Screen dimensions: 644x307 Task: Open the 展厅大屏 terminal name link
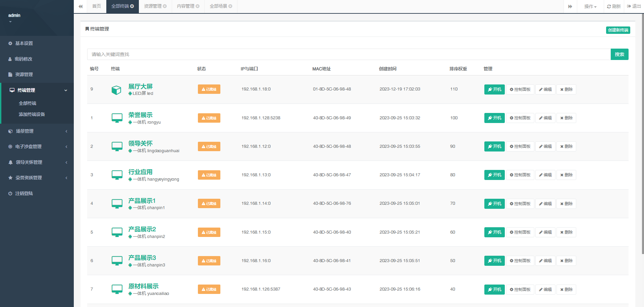point(141,86)
